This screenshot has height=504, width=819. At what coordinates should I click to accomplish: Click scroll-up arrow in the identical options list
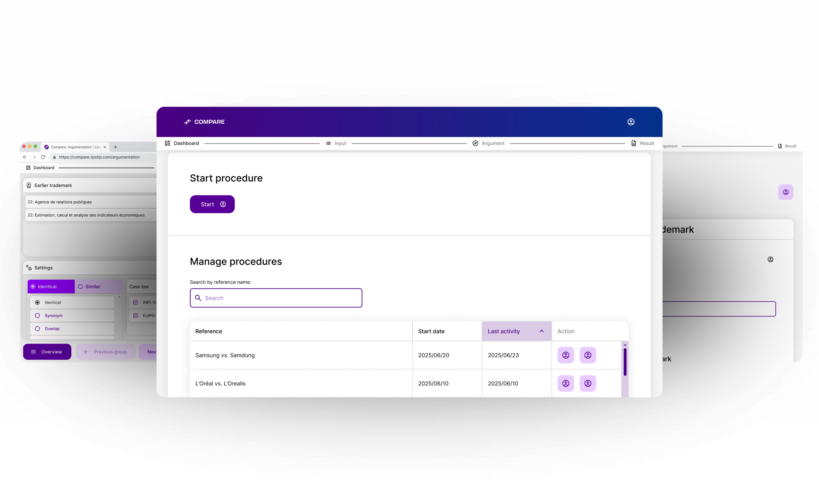pos(119,297)
